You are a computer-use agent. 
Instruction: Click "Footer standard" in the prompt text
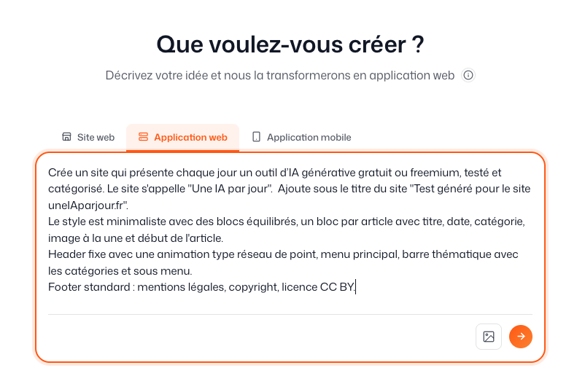(x=89, y=287)
